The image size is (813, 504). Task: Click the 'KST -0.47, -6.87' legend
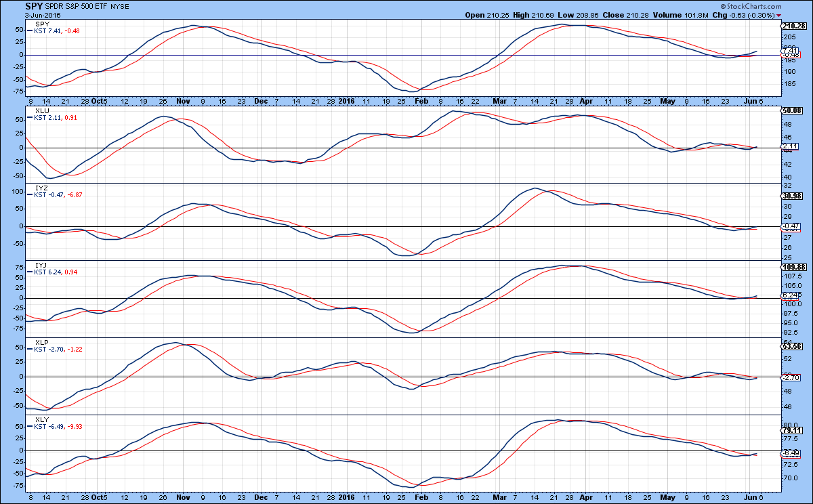58,194
